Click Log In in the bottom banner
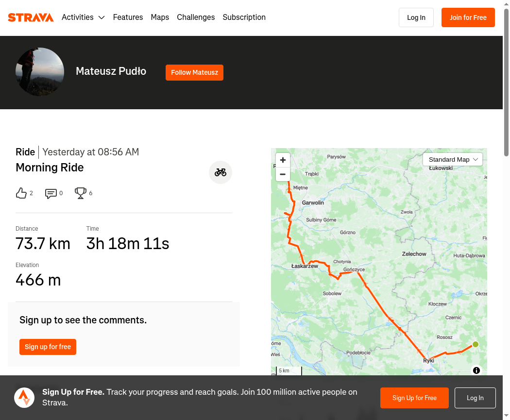The width and height of the screenshot is (510, 420). point(475,398)
